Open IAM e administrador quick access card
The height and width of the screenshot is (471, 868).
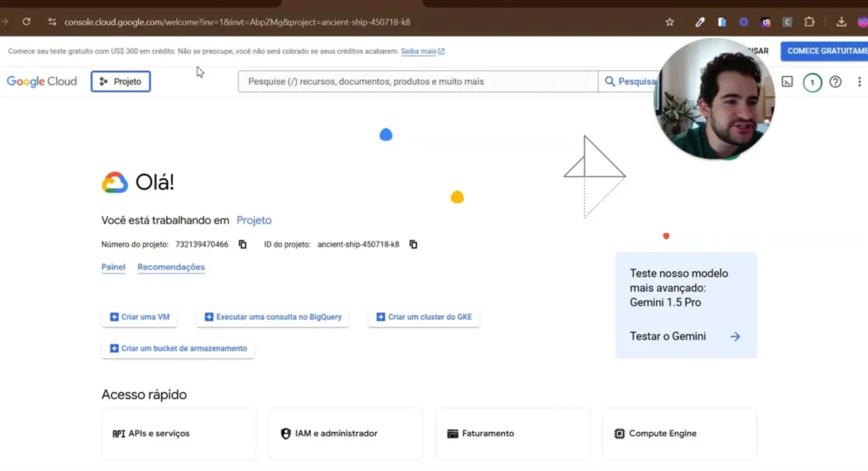(x=346, y=434)
